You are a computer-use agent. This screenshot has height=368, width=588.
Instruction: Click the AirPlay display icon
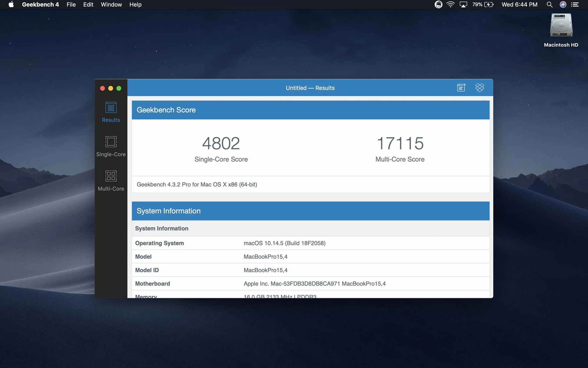pos(463,4)
